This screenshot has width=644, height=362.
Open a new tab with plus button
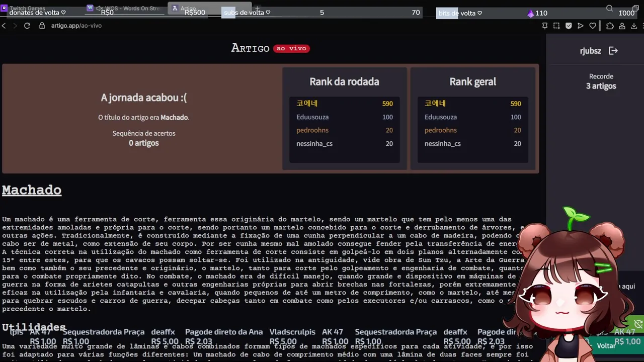[x=257, y=9]
